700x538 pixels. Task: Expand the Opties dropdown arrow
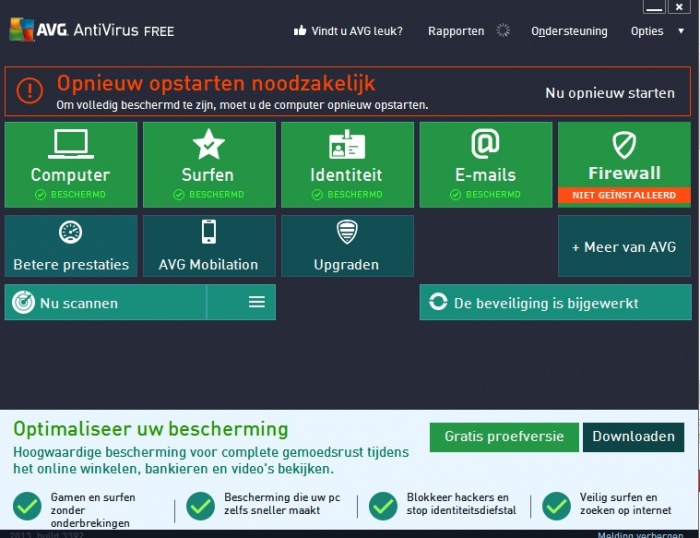point(681,31)
